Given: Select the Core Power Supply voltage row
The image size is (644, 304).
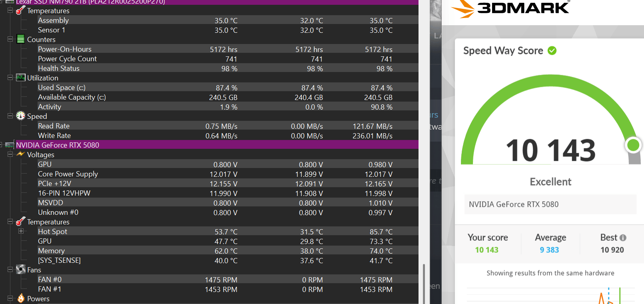Looking at the screenshot, I should (228, 174).
